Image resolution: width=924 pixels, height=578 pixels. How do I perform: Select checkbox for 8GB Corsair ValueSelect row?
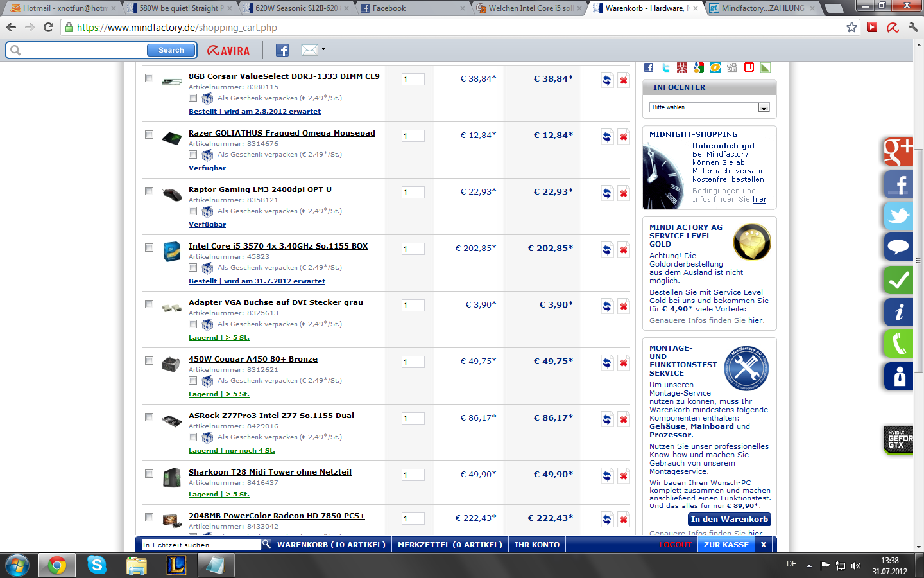(149, 78)
